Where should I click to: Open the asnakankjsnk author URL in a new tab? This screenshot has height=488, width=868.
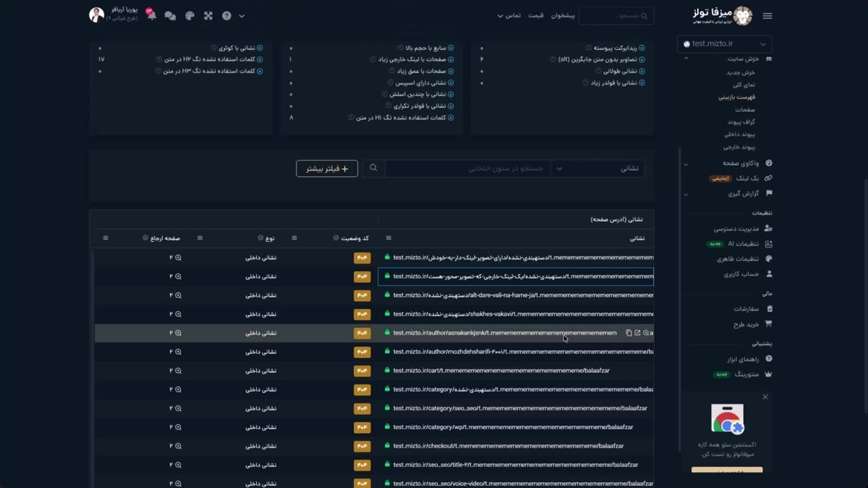pos(637,333)
